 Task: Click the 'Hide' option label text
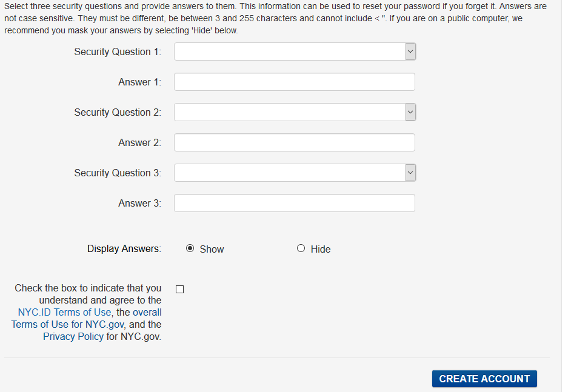321,250
